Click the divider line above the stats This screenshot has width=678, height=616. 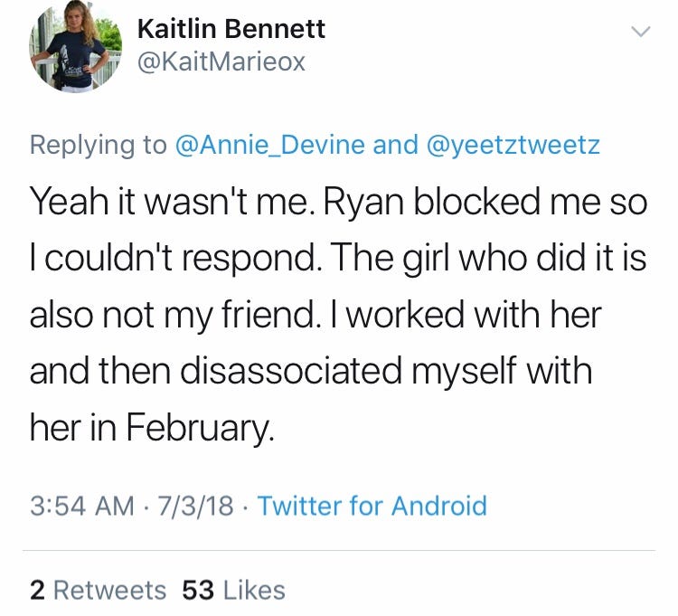(339, 550)
